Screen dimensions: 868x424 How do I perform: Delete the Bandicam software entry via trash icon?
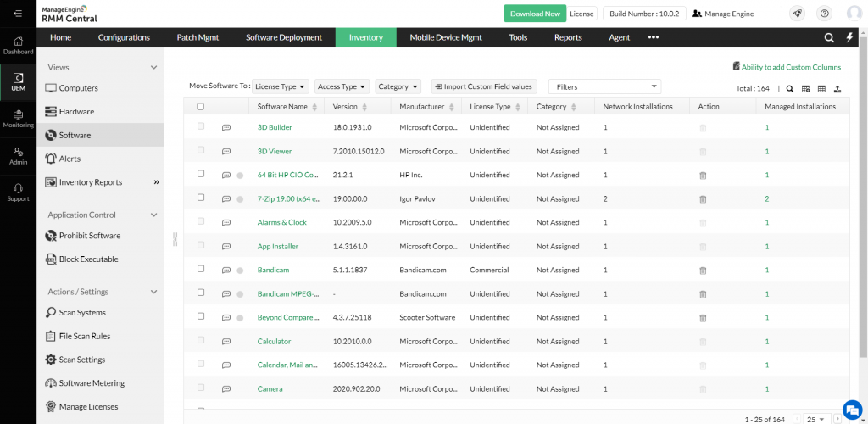(702, 271)
